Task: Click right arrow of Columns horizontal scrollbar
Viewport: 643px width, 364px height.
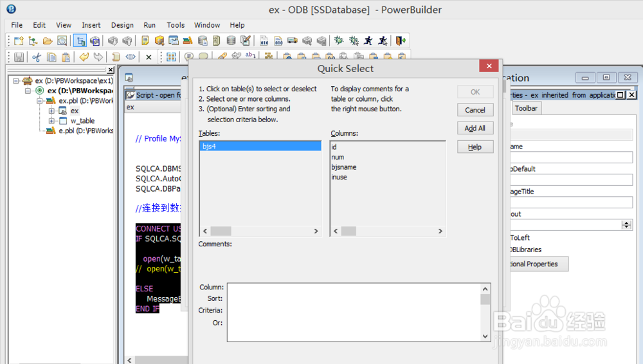Action: pos(440,231)
